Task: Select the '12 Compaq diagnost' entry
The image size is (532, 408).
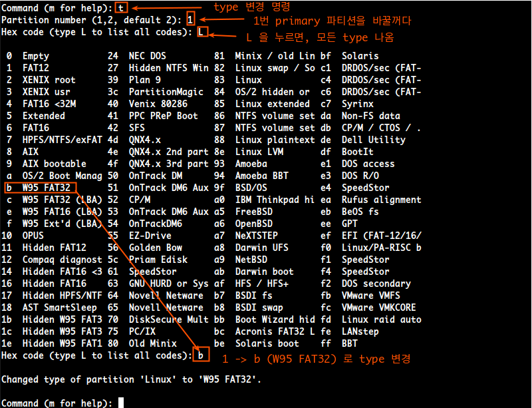Action: point(52,260)
